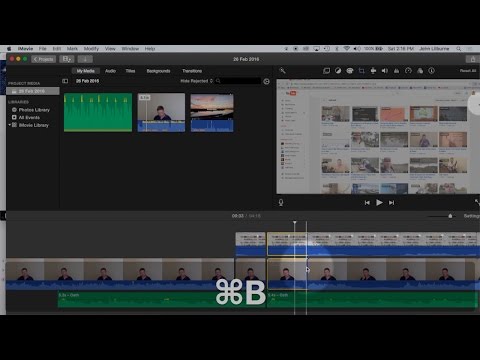Select iMovie Library in the sidebar

34,125
